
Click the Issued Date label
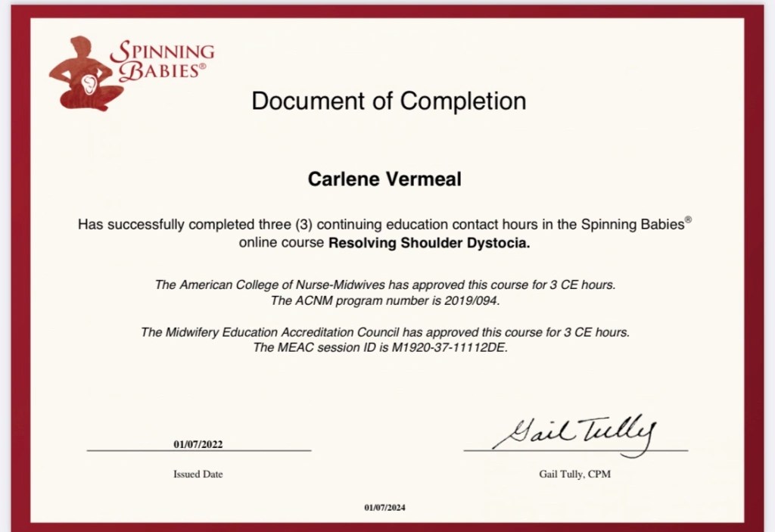point(198,474)
